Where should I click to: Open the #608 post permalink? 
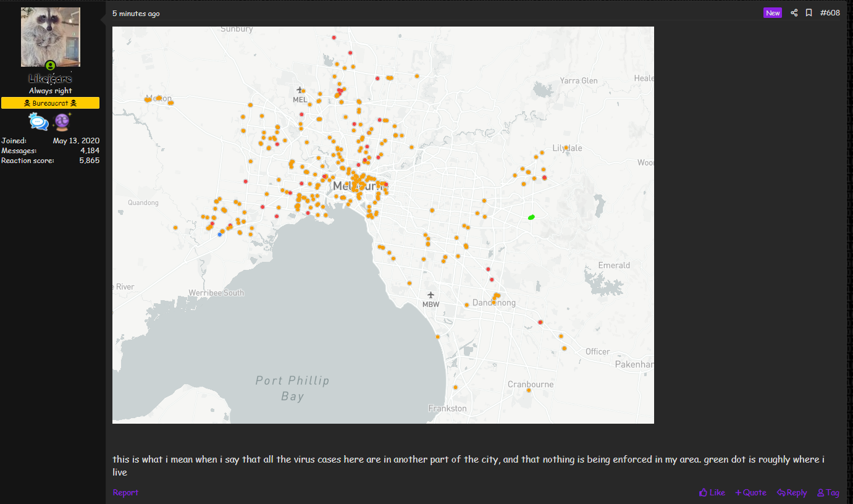(x=830, y=13)
